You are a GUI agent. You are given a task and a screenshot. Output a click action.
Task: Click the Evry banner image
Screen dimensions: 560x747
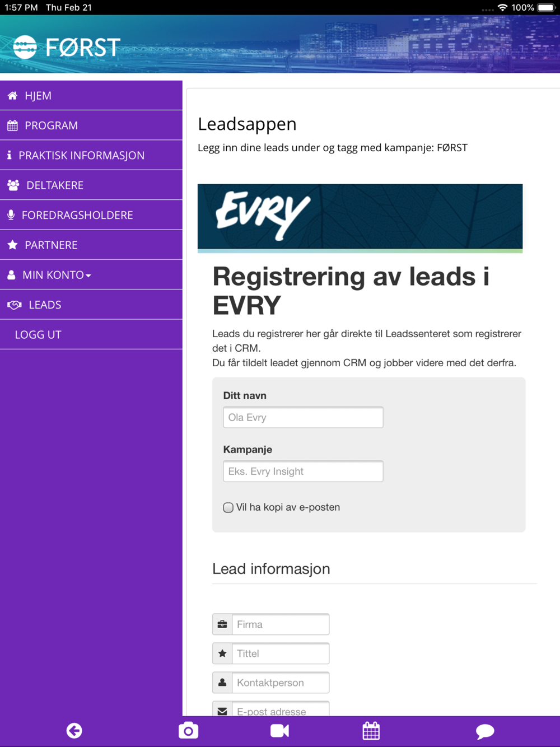click(x=360, y=218)
